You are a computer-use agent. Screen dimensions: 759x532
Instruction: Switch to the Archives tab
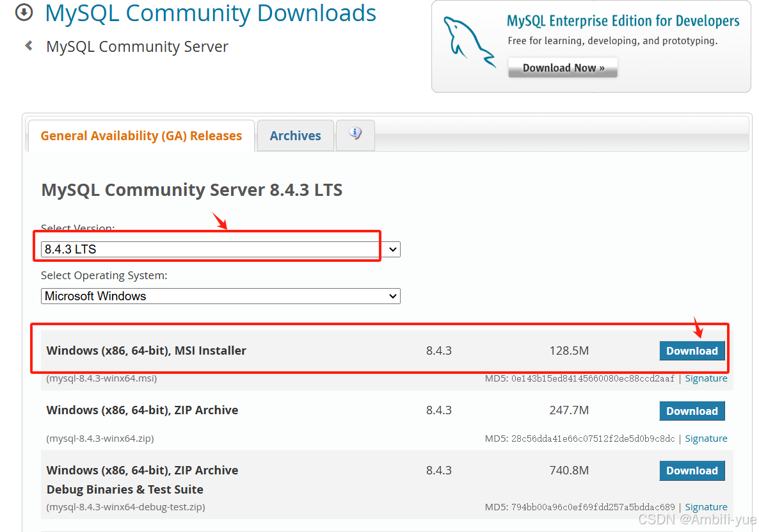pos(295,136)
